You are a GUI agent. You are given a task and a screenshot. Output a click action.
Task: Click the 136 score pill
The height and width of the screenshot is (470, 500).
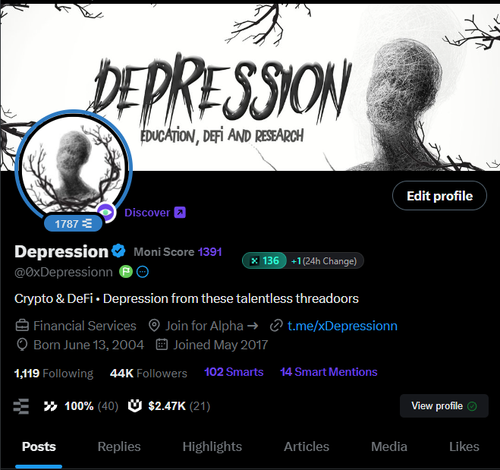(264, 261)
